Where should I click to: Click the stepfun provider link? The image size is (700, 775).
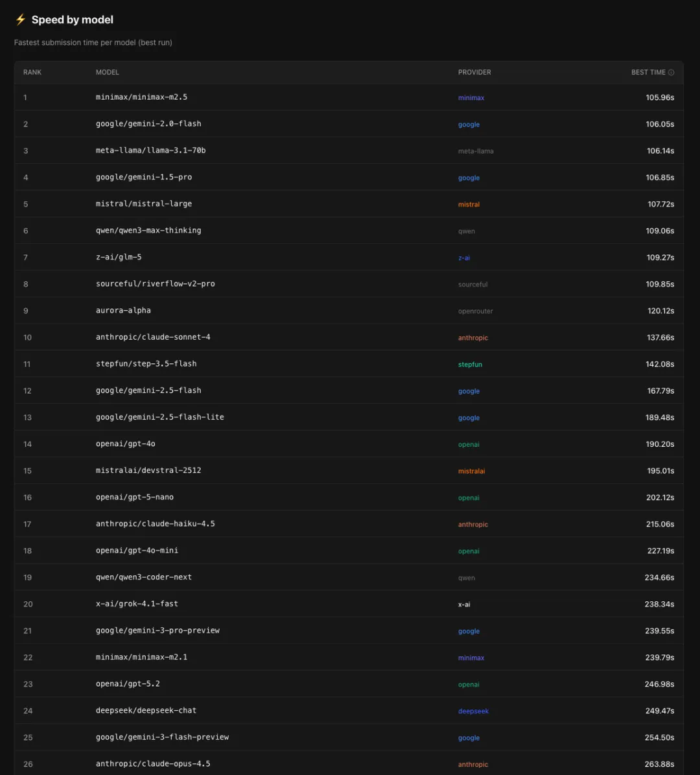coord(470,364)
